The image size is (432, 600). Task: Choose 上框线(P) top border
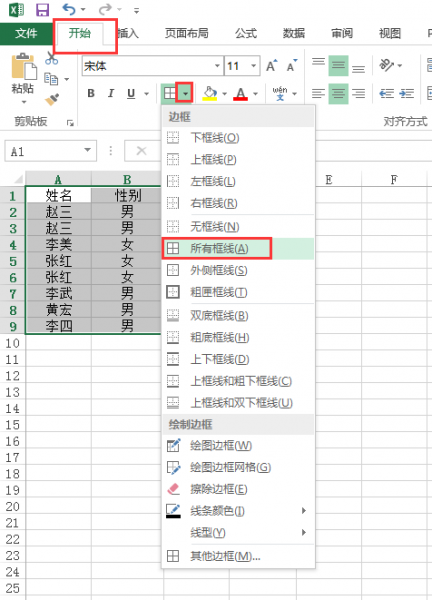click(x=238, y=159)
